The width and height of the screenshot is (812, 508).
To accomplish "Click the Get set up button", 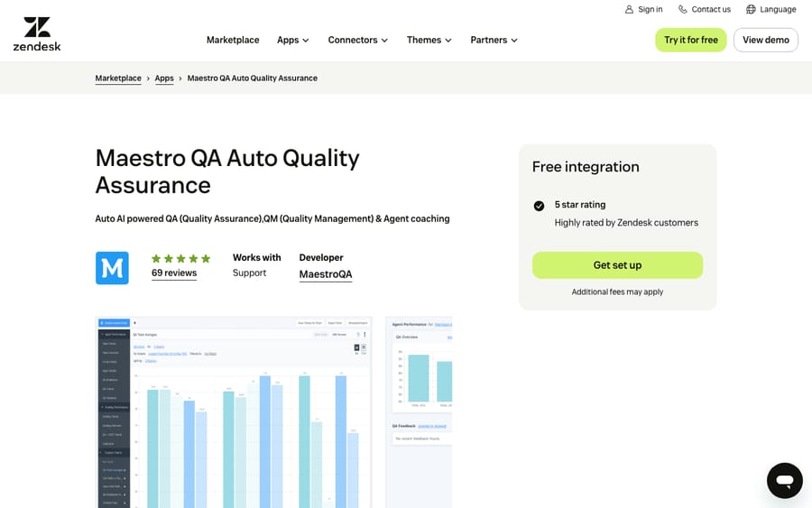I will (x=617, y=265).
